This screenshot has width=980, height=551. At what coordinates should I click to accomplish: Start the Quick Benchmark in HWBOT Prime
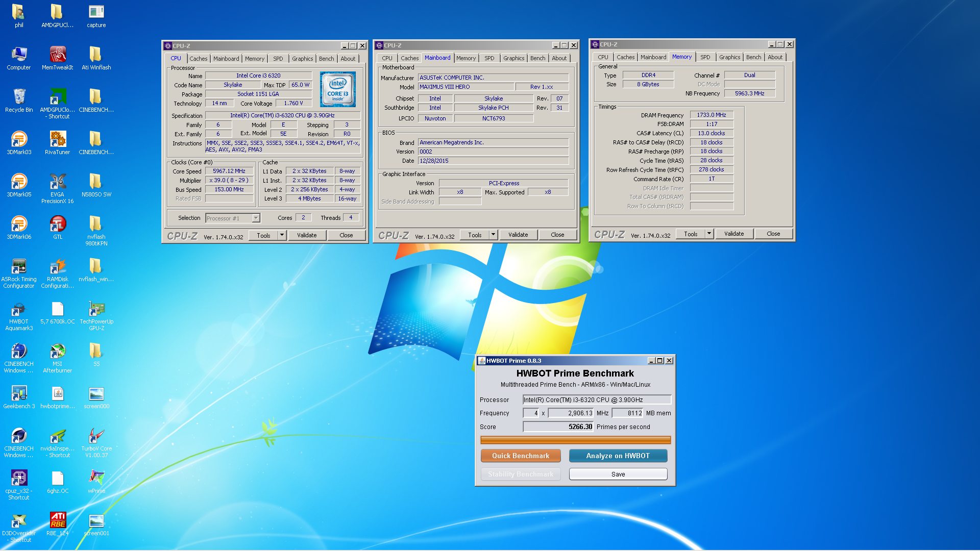click(521, 456)
